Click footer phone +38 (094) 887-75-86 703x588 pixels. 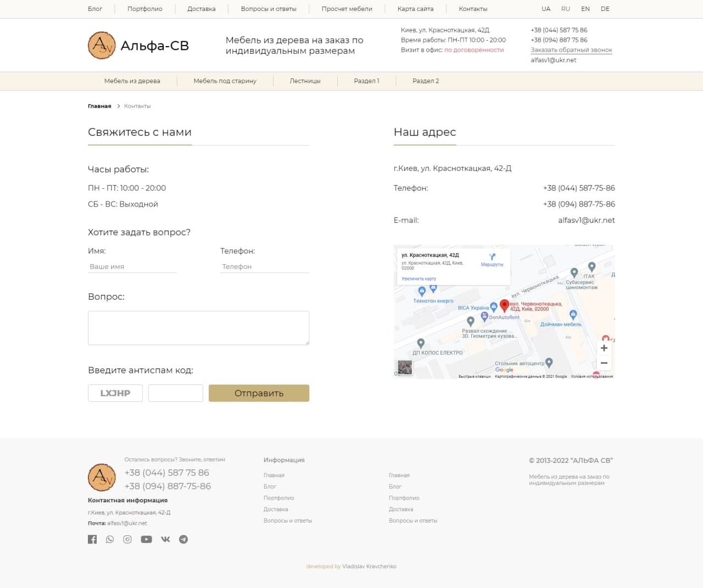[x=168, y=486]
